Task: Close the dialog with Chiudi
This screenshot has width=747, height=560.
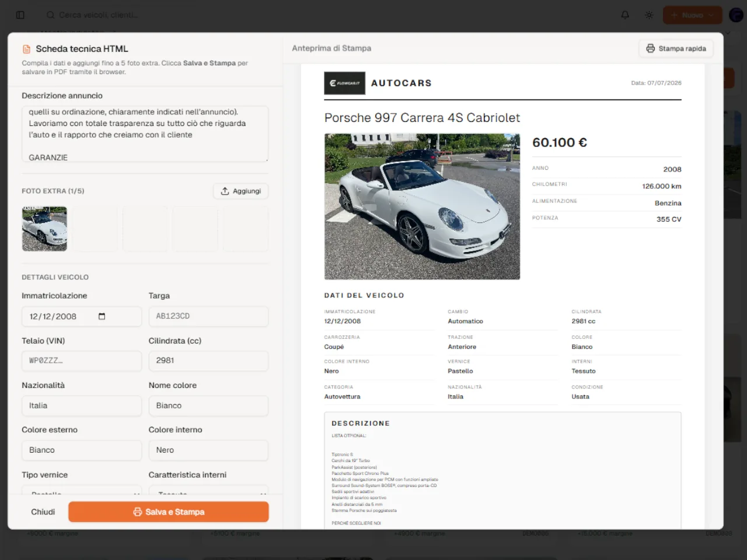Action: click(43, 512)
